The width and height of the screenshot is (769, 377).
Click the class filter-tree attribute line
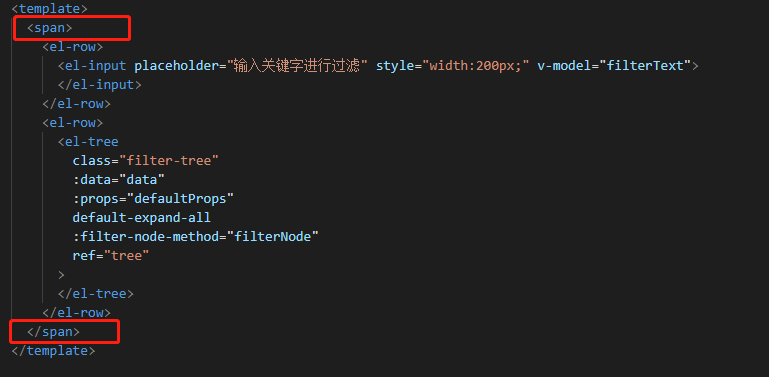click(145, 161)
